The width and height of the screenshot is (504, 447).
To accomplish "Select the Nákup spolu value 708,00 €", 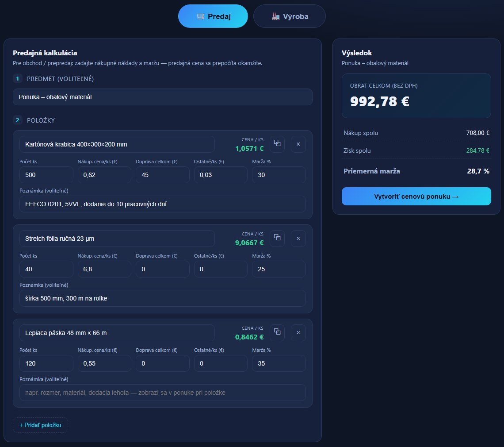I will pyautogui.click(x=477, y=133).
